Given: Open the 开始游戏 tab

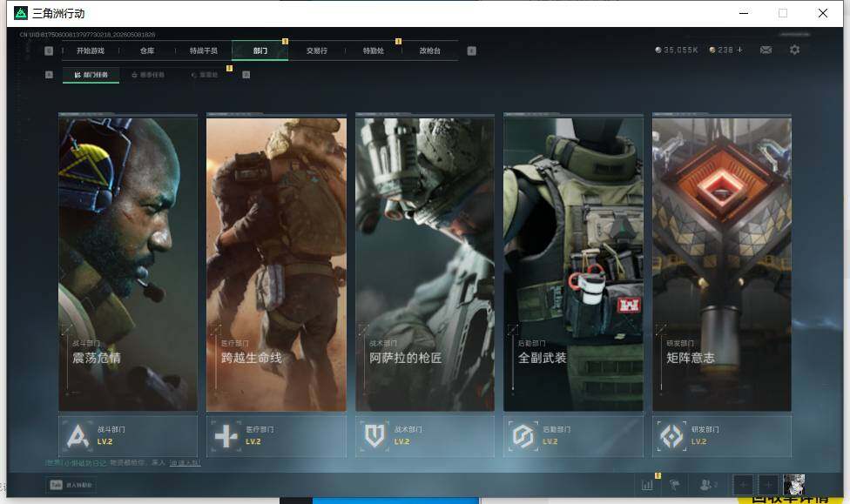Looking at the screenshot, I should coord(90,50).
